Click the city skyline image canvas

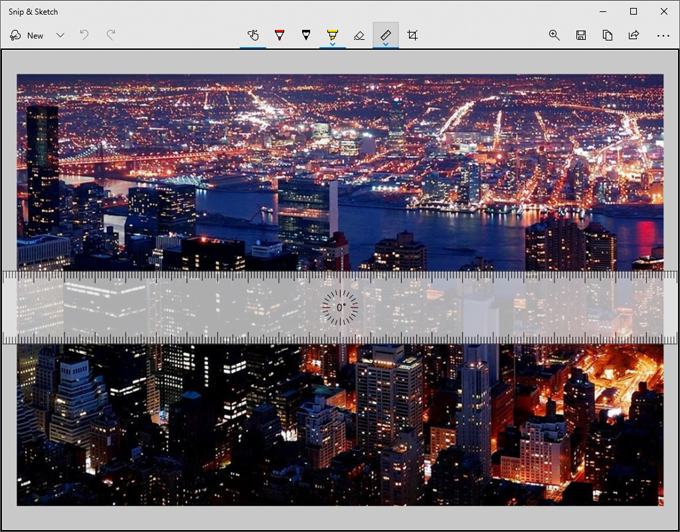click(340, 170)
